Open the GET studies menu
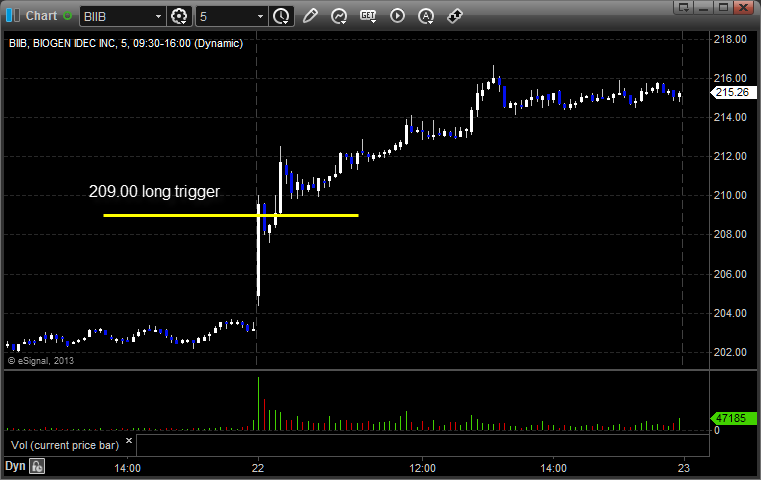Image resolution: width=761 pixels, height=480 pixels. (x=368, y=16)
